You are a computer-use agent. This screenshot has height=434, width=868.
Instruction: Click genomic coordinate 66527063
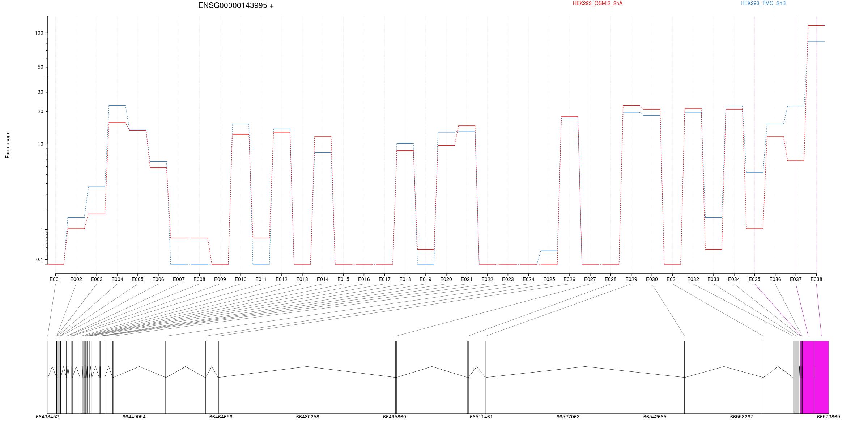tap(568, 417)
